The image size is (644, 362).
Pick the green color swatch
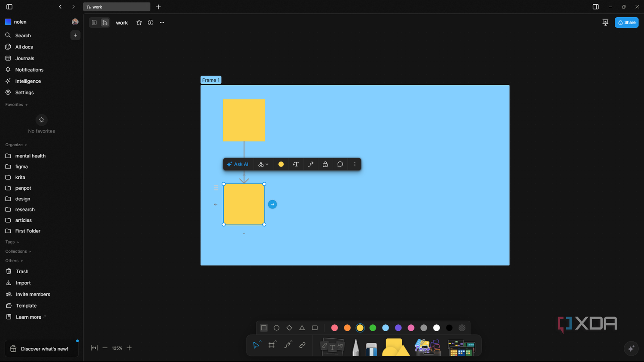pyautogui.click(x=373, y=328)
